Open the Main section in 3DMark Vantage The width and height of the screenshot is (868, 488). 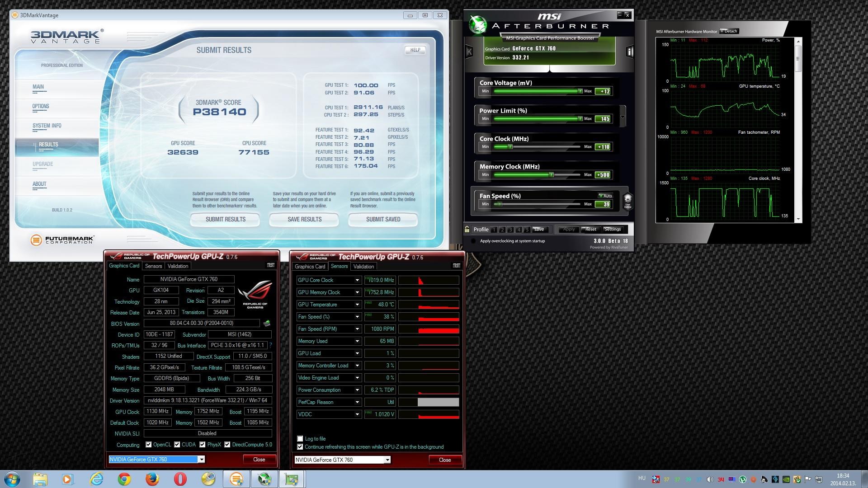pos(38,87)
